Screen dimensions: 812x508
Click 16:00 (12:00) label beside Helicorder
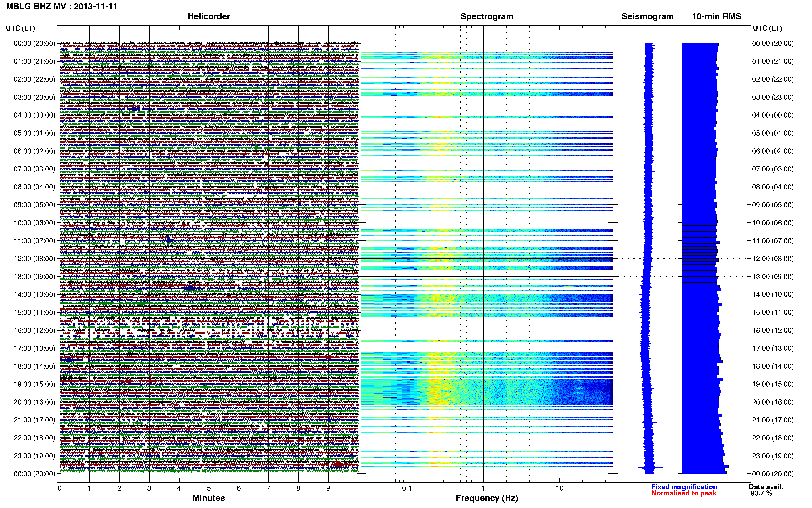[x=34, y=330]
